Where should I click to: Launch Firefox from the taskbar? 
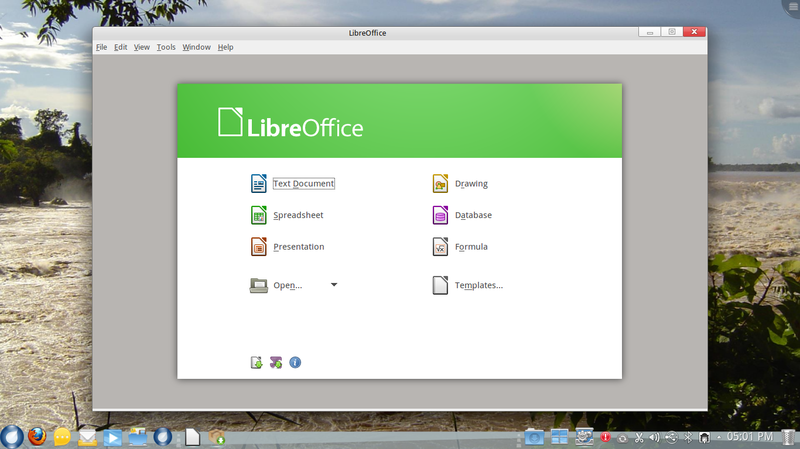click(37, 437)
